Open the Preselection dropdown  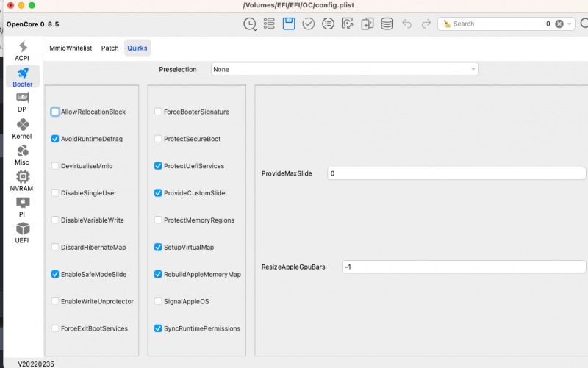pyautogui.click(x=345, y=69)
